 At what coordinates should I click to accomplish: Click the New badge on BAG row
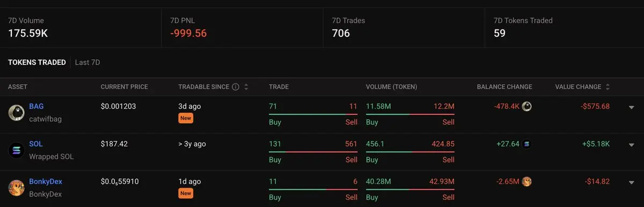pos(186,118)
